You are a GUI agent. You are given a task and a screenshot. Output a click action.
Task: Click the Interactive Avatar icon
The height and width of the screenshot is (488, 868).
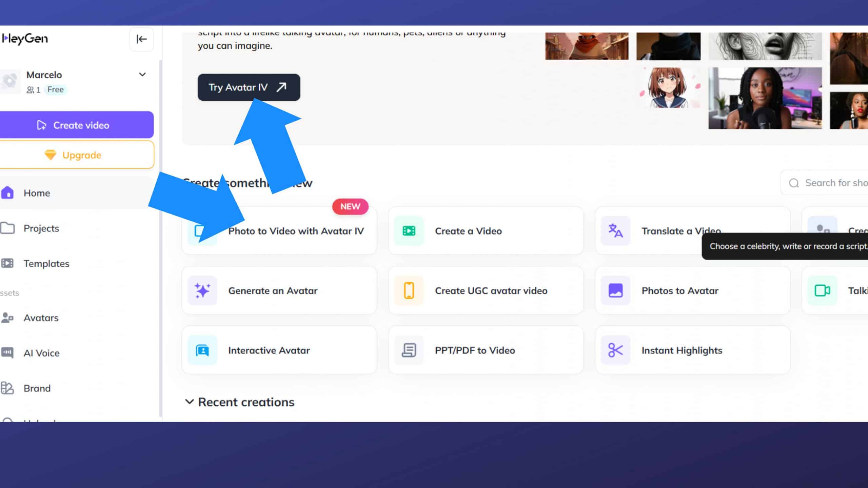(202, 350)
